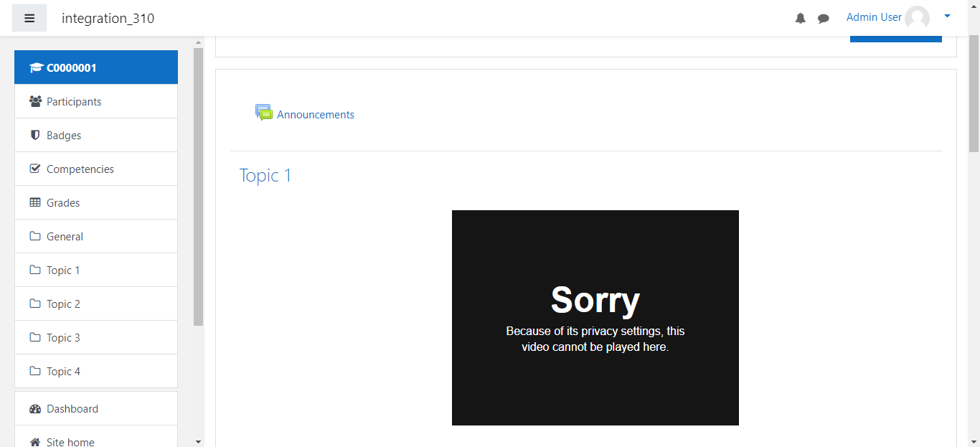Click the Participants people icon
This screenshot has width=980, height=447.
(x=35, y=101)
